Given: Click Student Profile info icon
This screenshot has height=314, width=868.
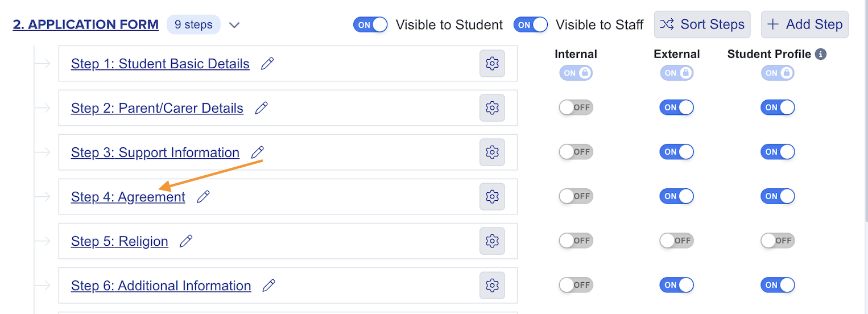Looking at the screenshot, I should pos(820,54).
